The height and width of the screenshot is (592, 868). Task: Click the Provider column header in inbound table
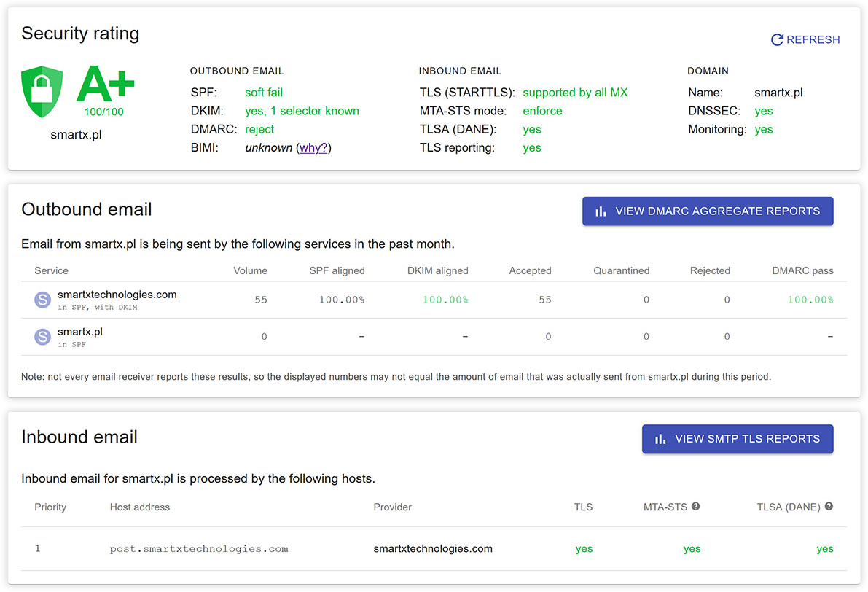(x=392, y=507)
